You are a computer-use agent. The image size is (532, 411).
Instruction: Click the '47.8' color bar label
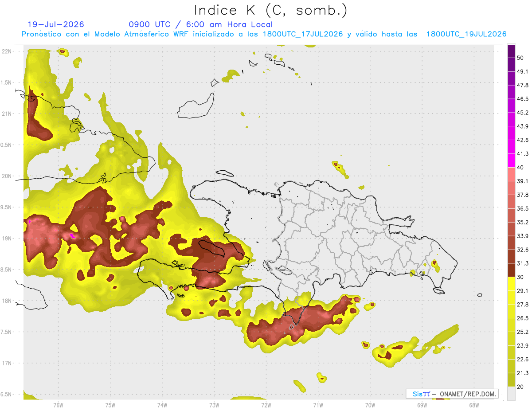522,86
